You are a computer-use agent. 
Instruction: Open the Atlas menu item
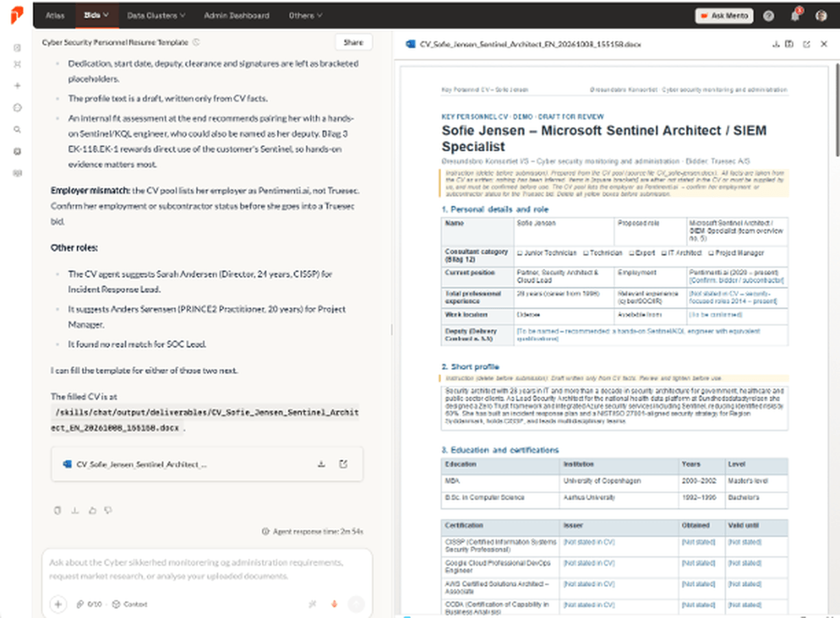click(55, 15)
